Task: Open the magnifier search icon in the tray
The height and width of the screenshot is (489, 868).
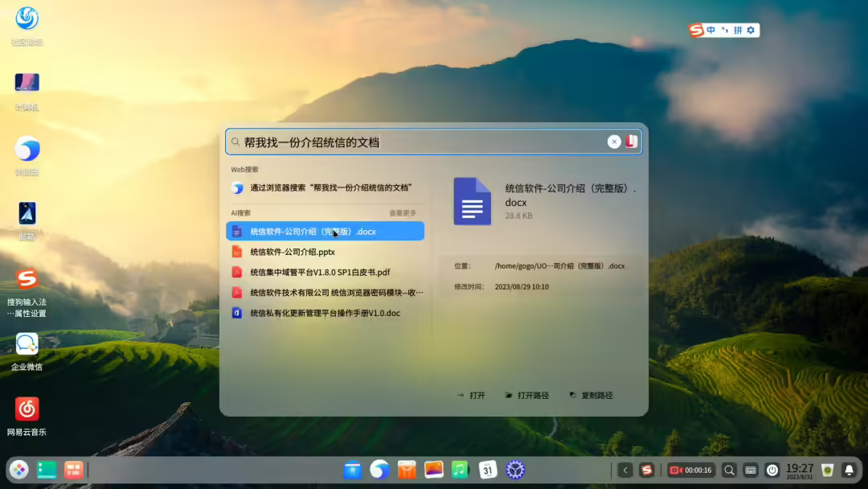Action: coord(728,470)
